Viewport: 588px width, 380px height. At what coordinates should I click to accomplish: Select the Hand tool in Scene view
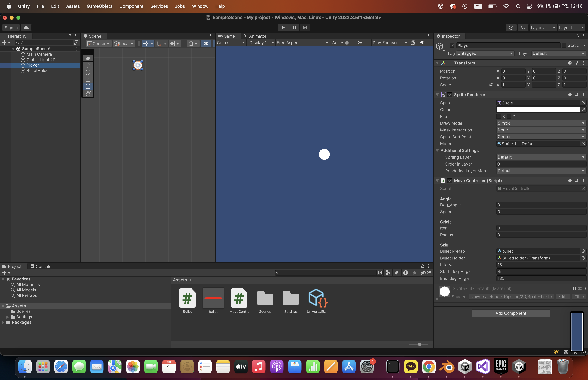(88, 58)
